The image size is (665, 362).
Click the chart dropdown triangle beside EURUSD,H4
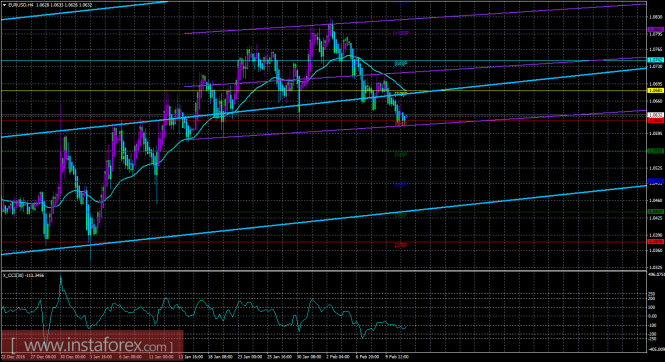(x=4, y=5)
